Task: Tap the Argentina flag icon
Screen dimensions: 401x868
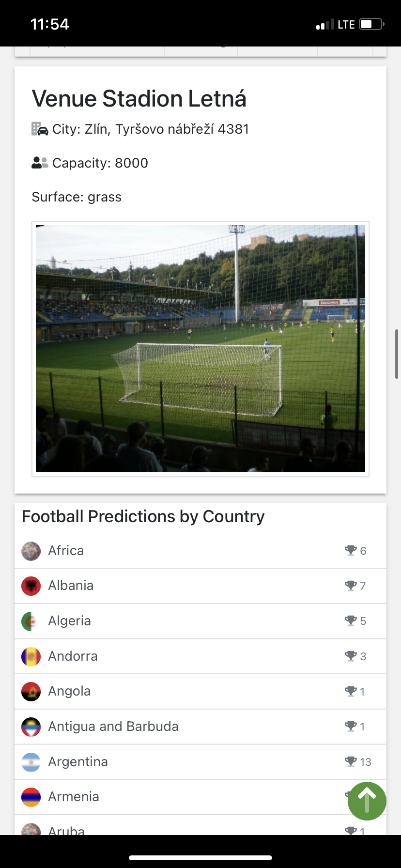Action: point(31,762)
